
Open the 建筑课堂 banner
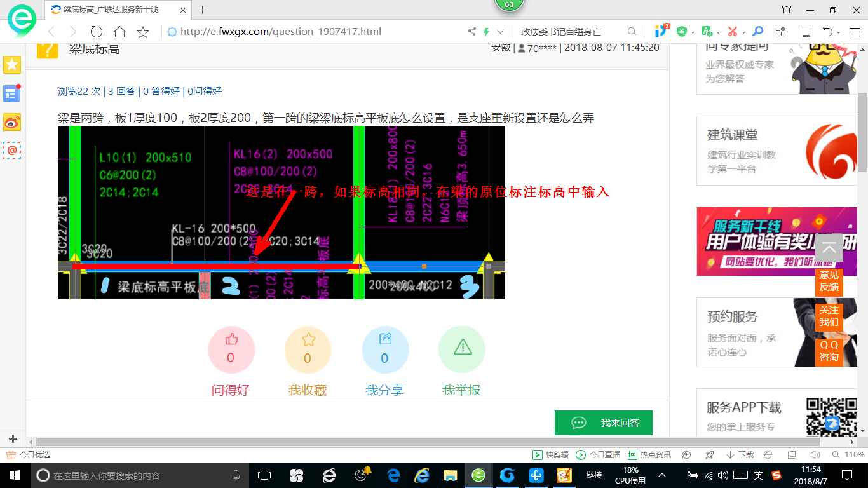[776, 151]
